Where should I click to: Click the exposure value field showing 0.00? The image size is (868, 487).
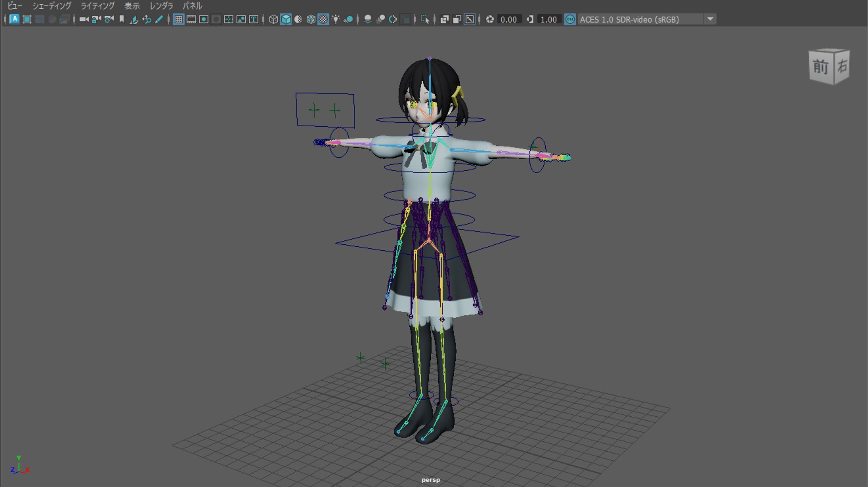click(x=510, y=19)
